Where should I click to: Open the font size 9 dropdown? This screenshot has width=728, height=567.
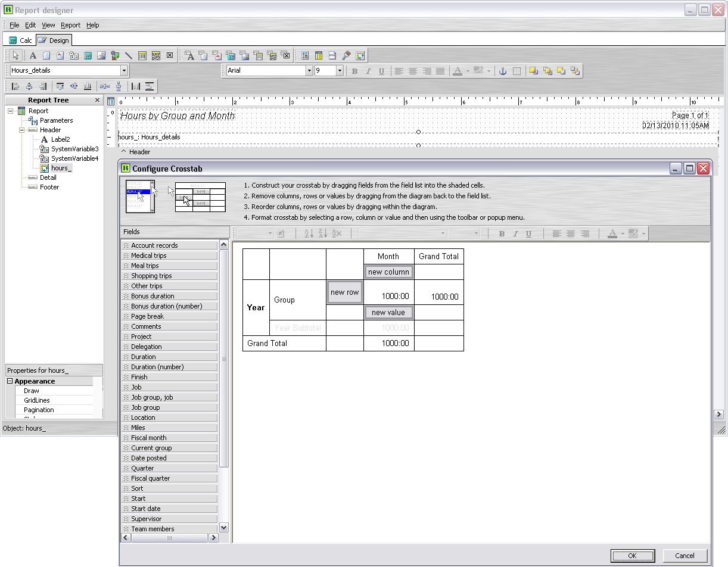(x=340, y=71)
